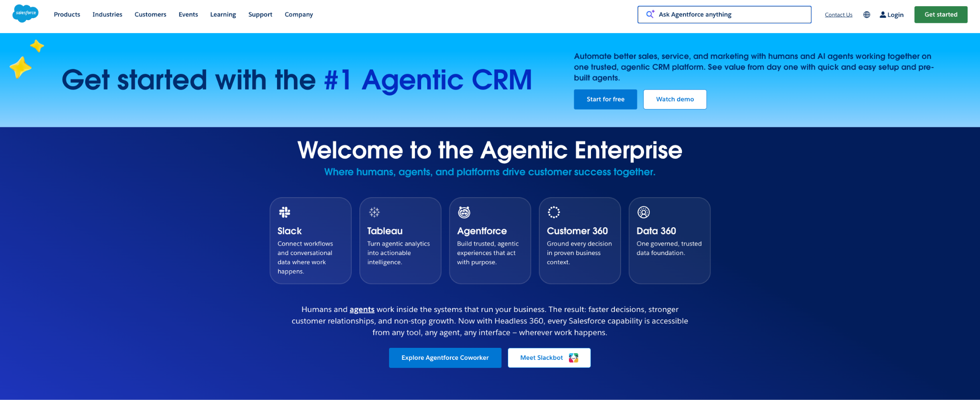Viewport: 980px width, 400px height.
Task: Click the Watch demo button
Action: tap(675, 100)
